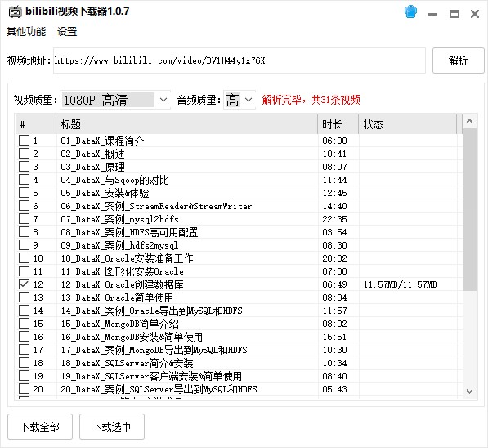Click the video list scrollbar thumb

click(469, 210)
